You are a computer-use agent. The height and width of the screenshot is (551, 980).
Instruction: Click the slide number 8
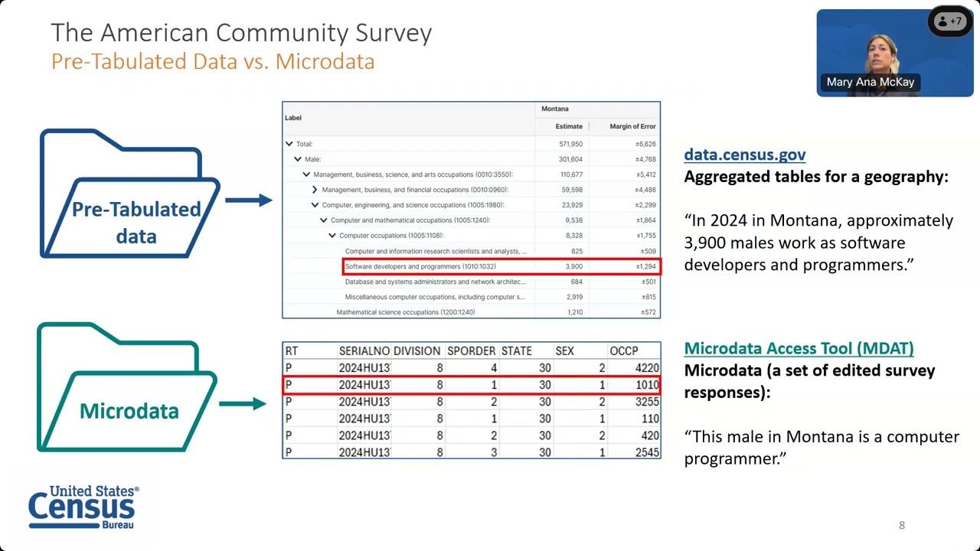coord(902,525)
